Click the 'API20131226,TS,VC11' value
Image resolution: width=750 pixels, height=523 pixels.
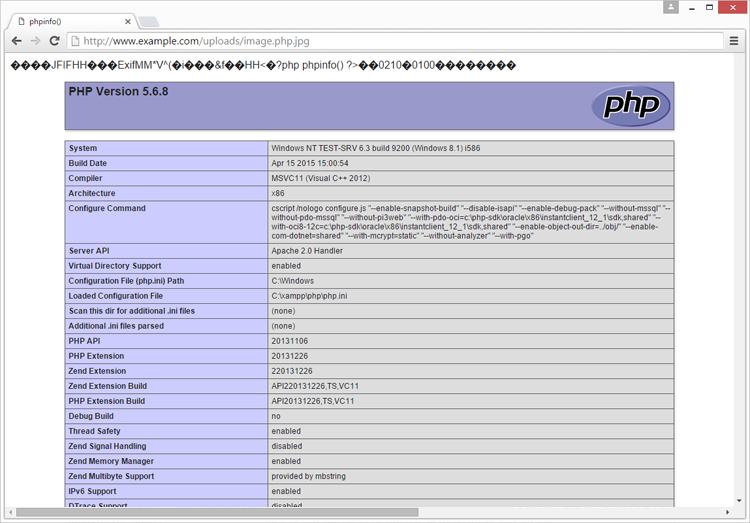tap(313, 401)
